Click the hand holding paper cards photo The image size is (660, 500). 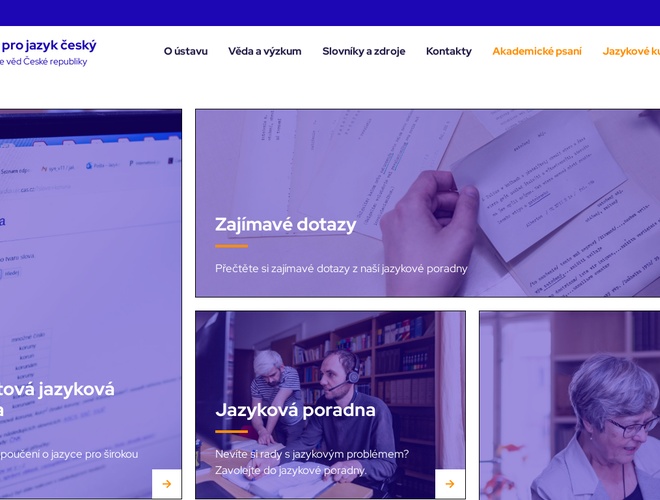point(428,203)
